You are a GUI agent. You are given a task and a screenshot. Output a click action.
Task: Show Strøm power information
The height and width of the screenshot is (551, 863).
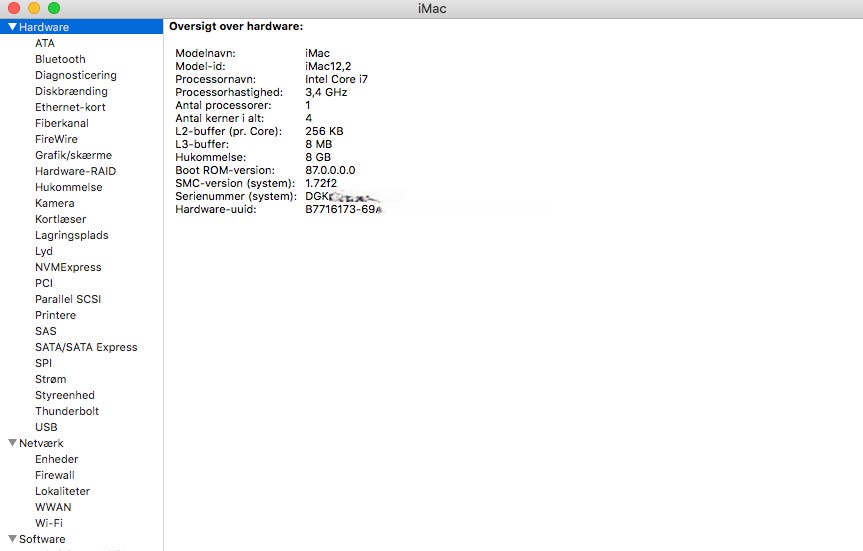[x=51, y=379]
